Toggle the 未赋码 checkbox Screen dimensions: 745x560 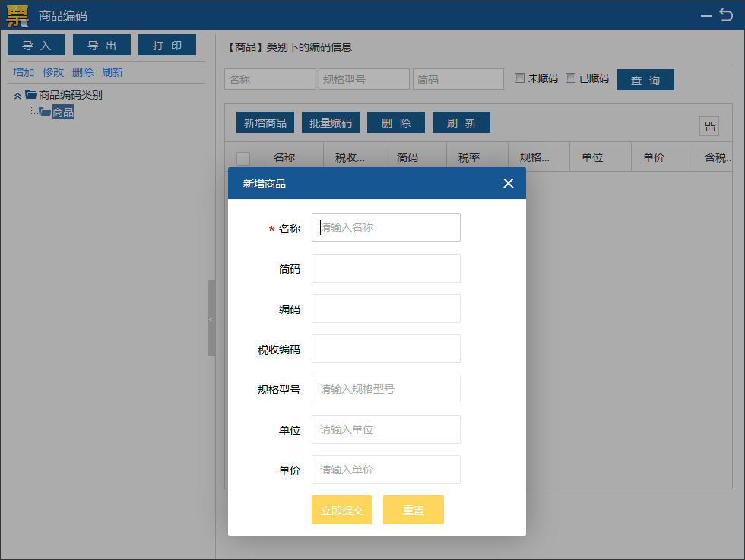point(520,78)
